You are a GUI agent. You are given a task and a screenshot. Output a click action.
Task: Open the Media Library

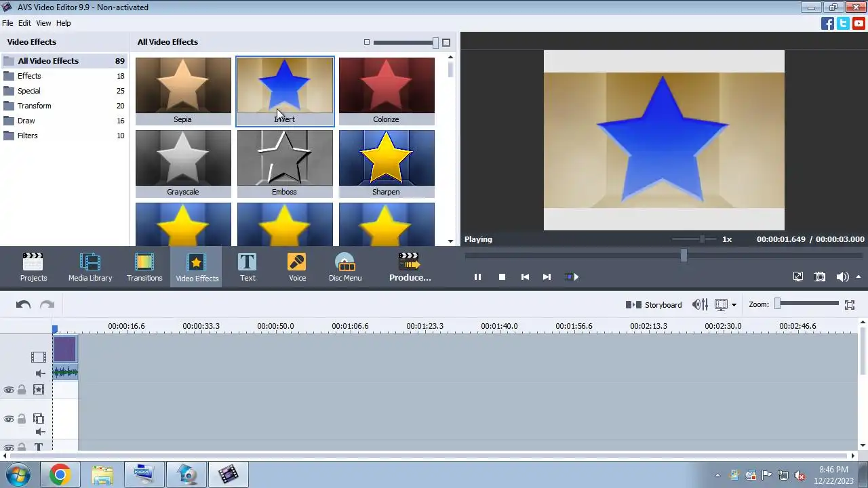pyautogui.click(x=90, y=267)
